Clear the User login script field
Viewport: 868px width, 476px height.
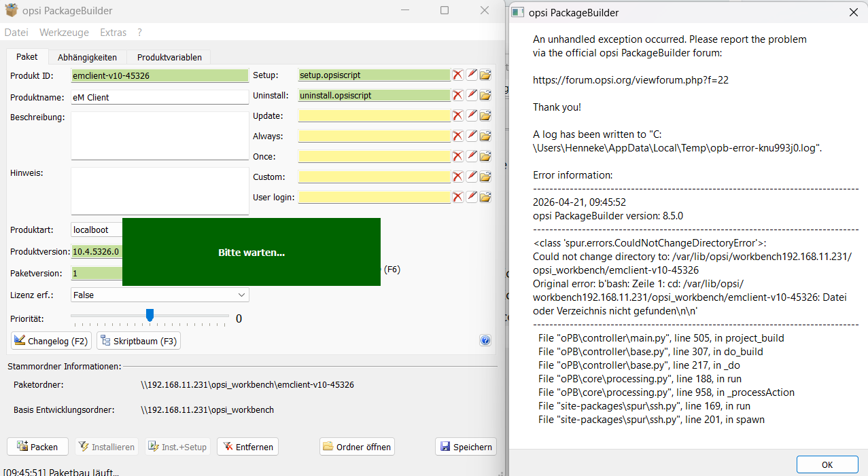(x=458, y=198)
